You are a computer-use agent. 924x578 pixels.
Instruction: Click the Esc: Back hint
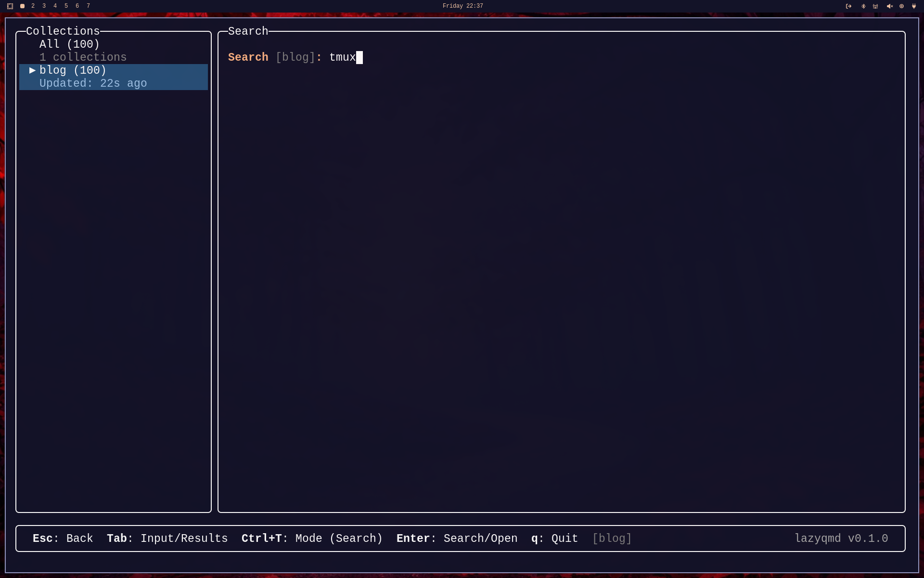tap(63, 539)
